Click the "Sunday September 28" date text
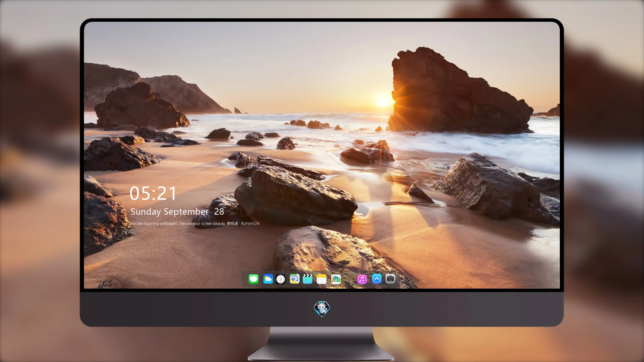Image resolution: width=644 pixels, height=362 pixels. tap(177, 212)
